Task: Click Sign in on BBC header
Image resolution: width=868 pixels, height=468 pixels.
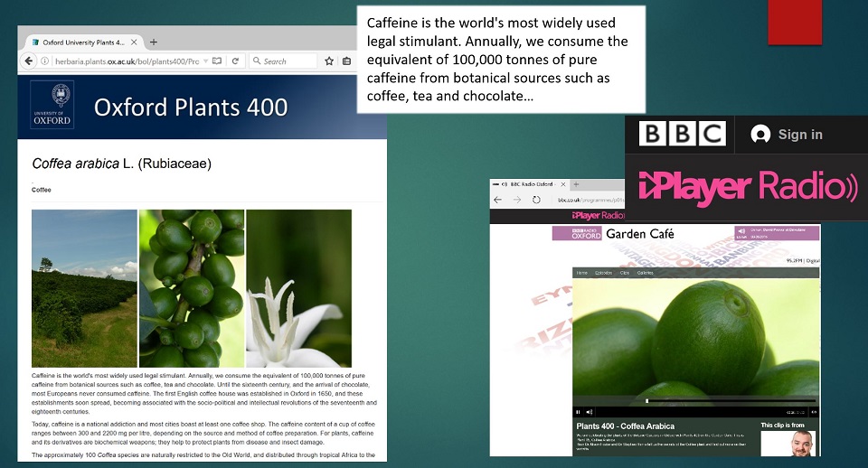Action: 787,134
